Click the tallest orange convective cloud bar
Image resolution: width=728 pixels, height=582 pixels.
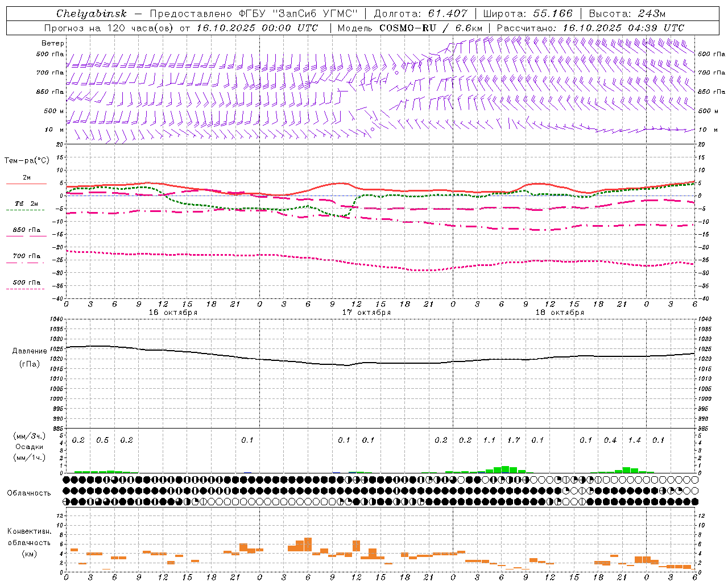click(x=308, y=544)
